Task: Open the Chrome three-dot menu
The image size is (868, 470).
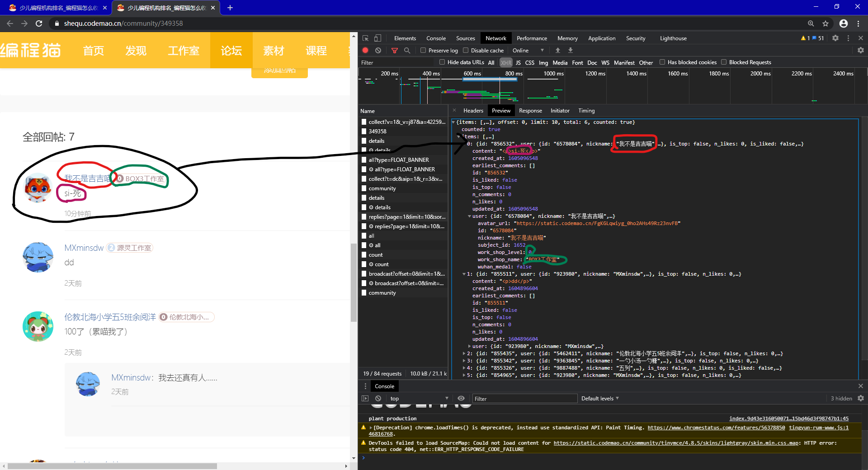Action: [858, 23]
